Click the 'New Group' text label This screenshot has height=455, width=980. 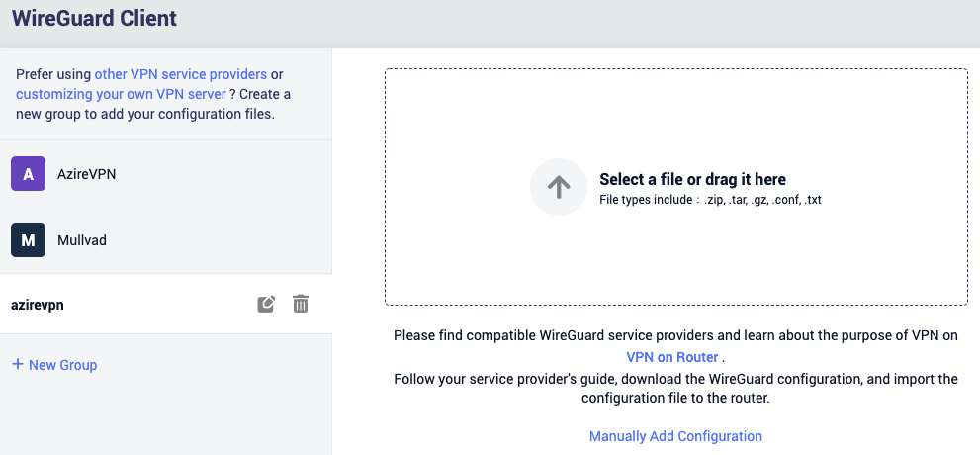(x=62, y=365)
